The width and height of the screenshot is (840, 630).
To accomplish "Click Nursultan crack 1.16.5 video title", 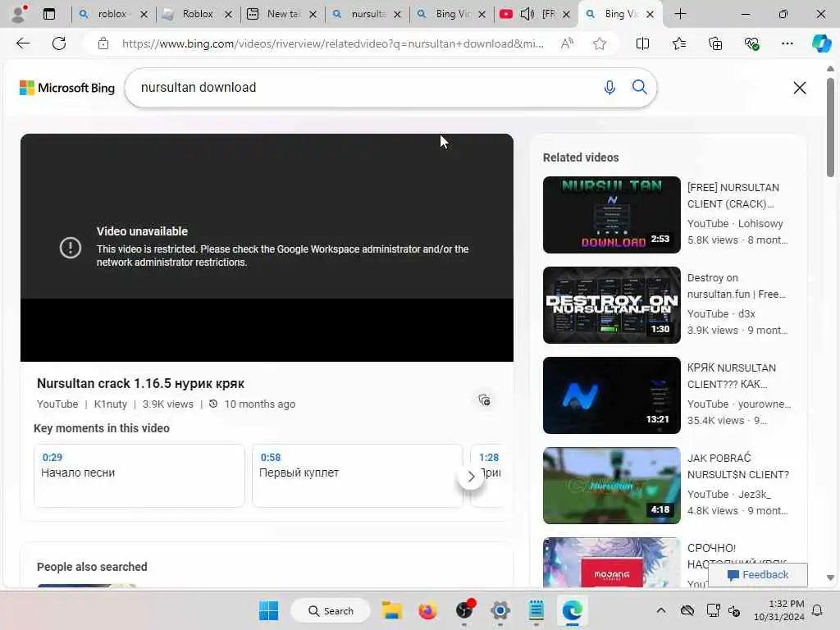I will (140, 384).
